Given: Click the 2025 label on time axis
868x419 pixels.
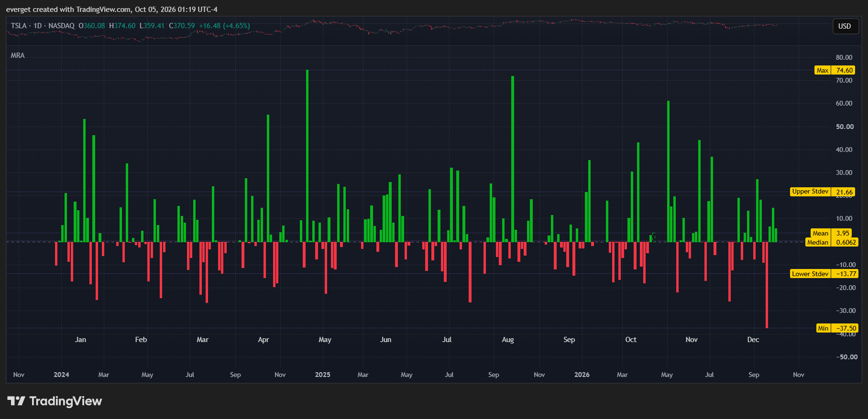Looking at the screenshot, I should [x=323, y=375].
